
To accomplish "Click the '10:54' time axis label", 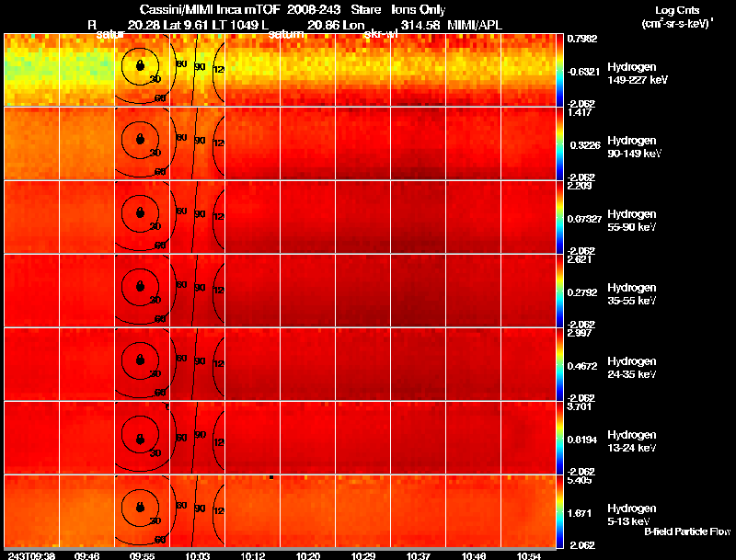I will (529, 555).
